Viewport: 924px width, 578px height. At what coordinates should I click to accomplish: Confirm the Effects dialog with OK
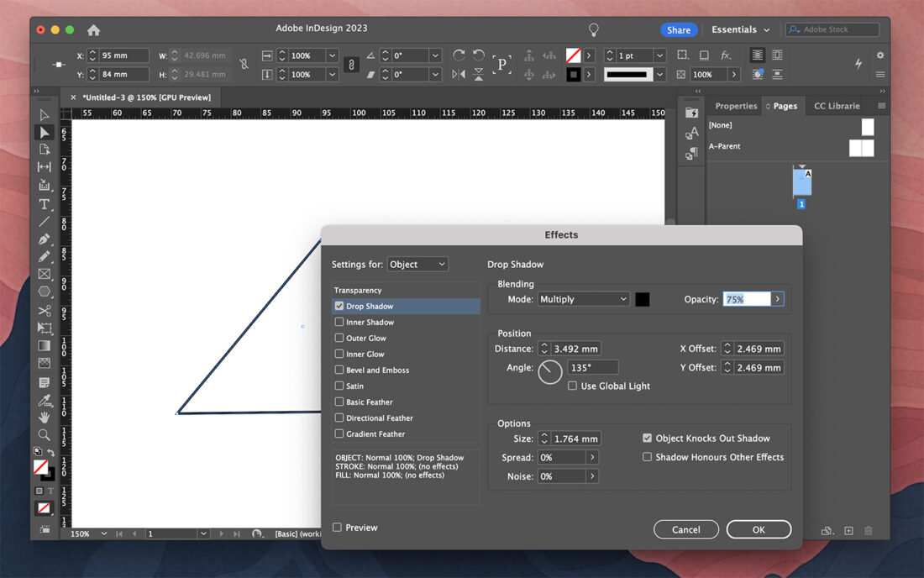[759, 529]
